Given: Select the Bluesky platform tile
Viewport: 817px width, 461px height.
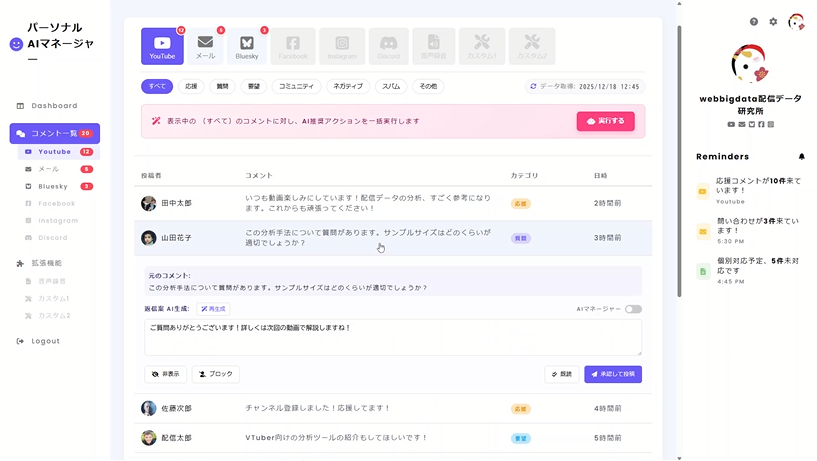Looking at the screenshot, I should pos(247,46).
